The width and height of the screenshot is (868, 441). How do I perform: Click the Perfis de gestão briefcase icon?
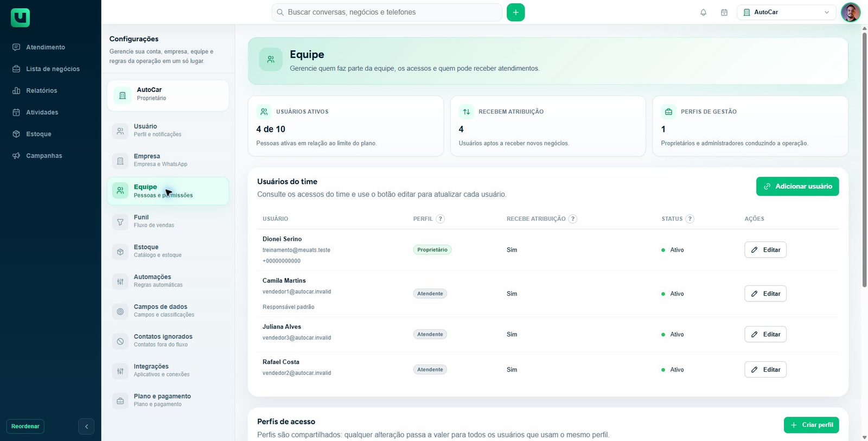point(668,111)
